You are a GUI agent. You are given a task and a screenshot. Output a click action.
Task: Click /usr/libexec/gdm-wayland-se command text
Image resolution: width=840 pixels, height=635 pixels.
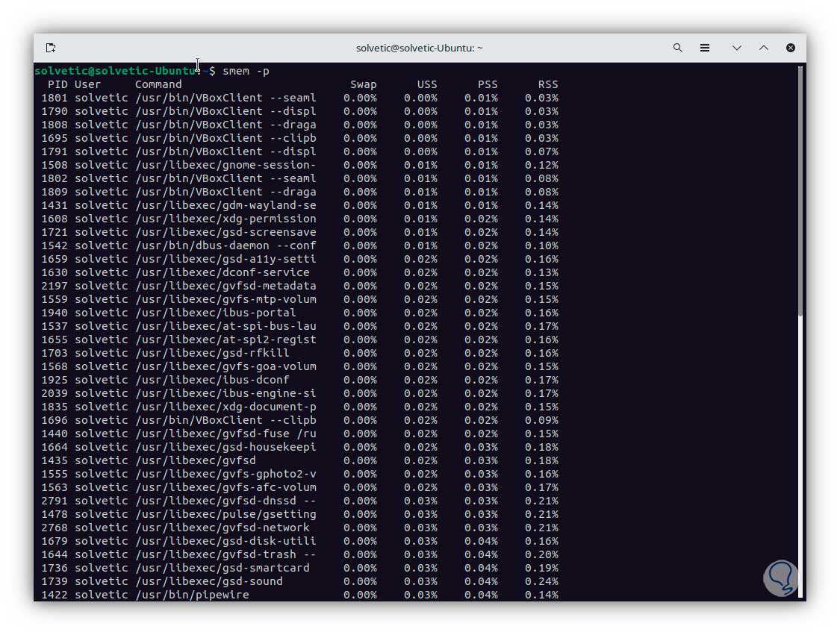pos(225,205)
